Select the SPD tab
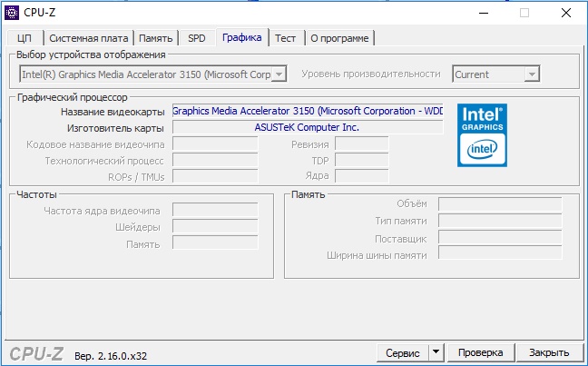This screenshot has width=588, height=366. tap(197, 38)
